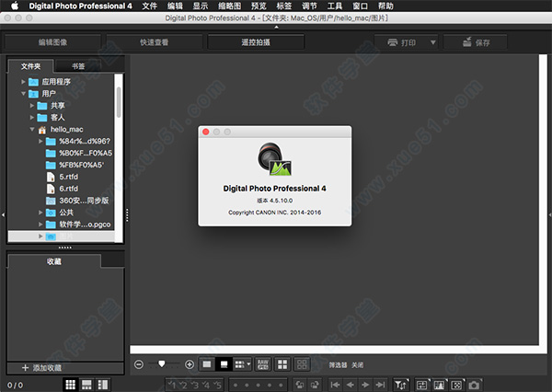This screenshot has width=552, height=392.
Task: Rotate image right icon
Action: tap(315, 385)
